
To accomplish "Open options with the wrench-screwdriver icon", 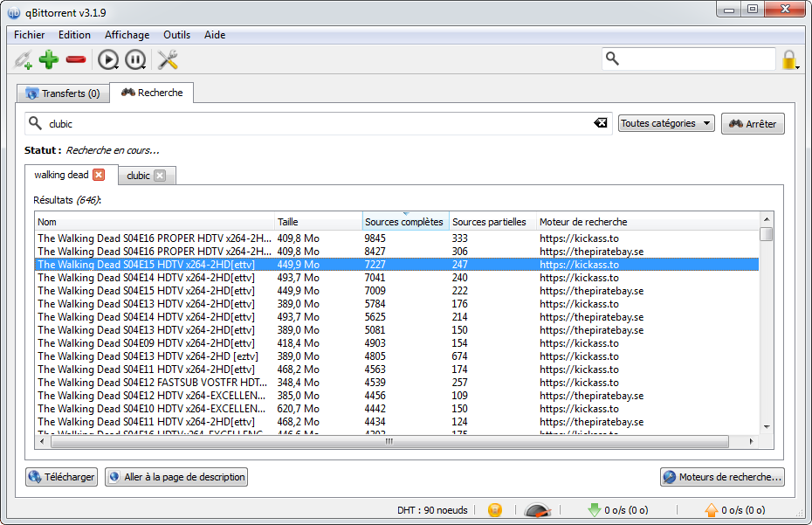I will (168, 59).
